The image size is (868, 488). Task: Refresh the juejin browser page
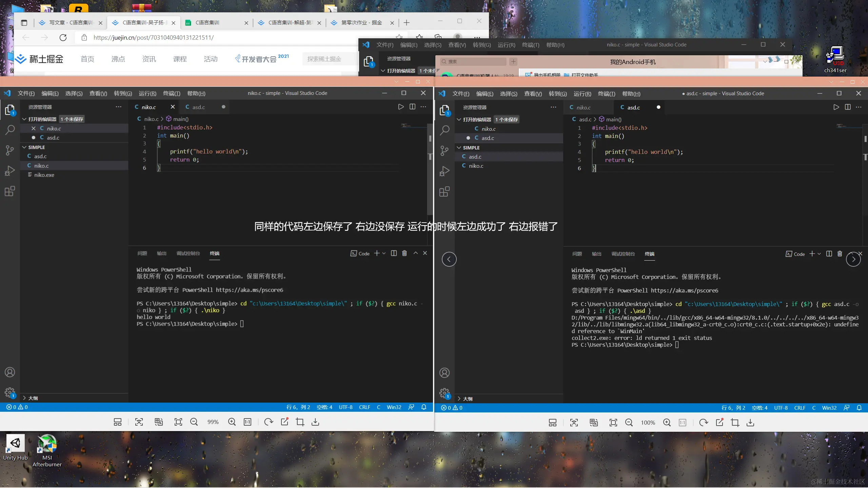pos(63,38)
